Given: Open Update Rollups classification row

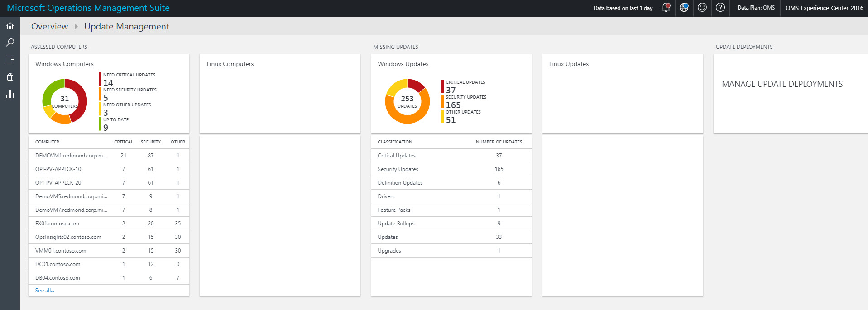Looking at the screenshot, I should (x=451, y=224).
